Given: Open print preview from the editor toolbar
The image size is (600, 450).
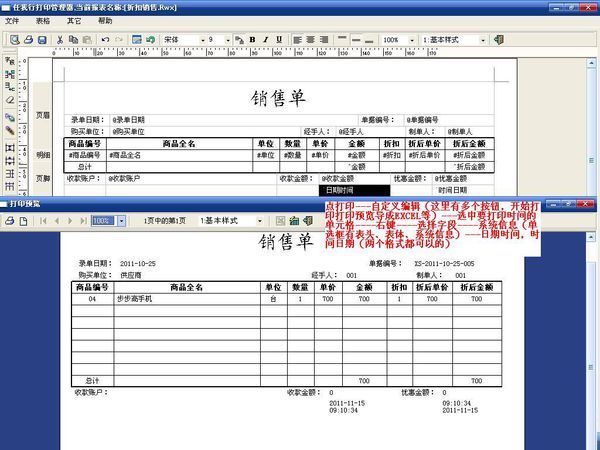Looking at the screenshot, I should coord(15,39).
